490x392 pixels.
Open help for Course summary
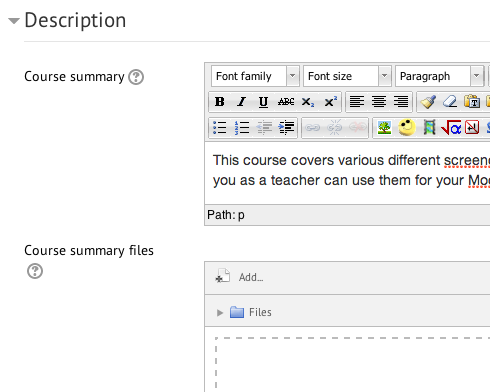136,77
